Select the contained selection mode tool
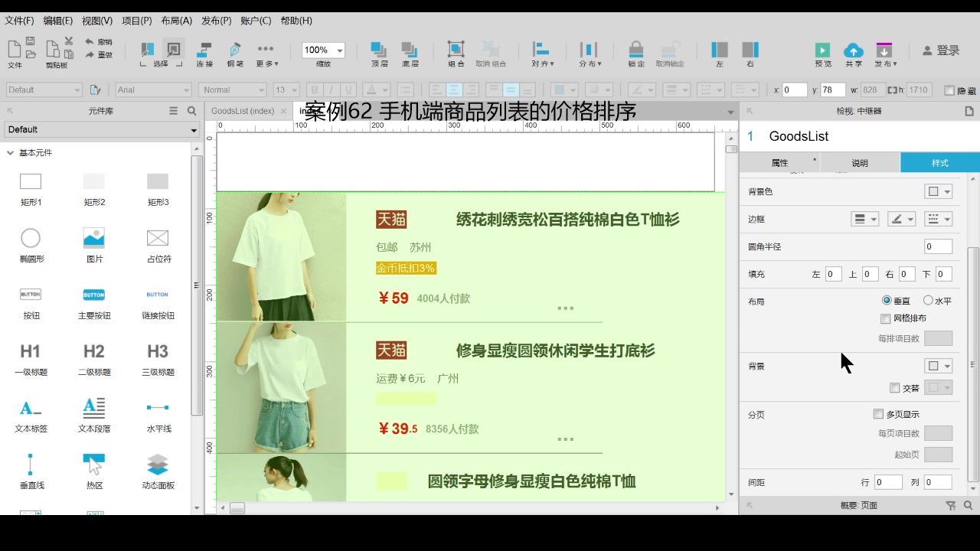The height and width of the screenshot is (551, 980). [x=174, y=50]
